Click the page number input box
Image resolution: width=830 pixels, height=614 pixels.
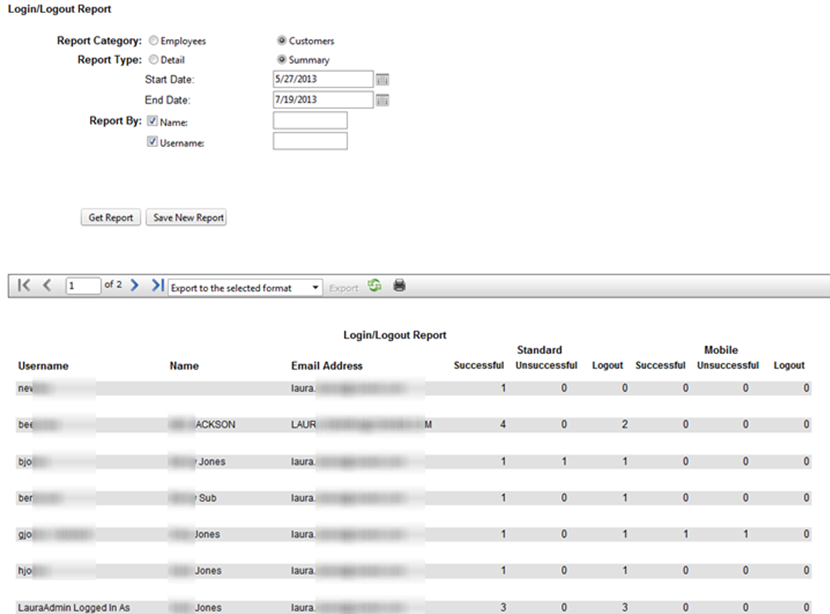tap(83, 287)
